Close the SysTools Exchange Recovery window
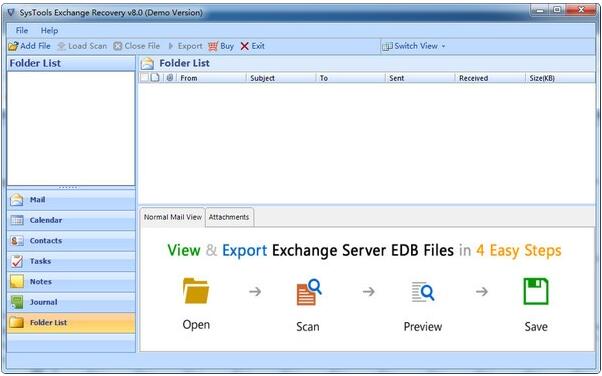 [x=581, y=10]
